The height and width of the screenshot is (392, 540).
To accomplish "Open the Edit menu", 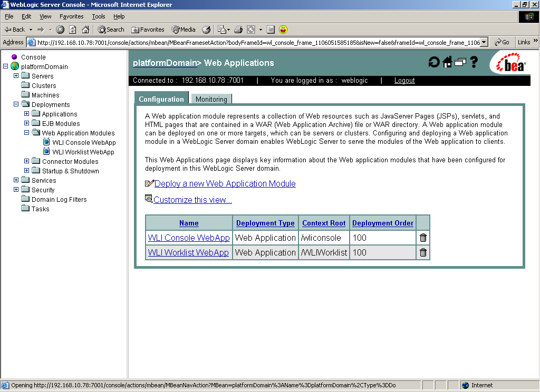I will point(26,16).
